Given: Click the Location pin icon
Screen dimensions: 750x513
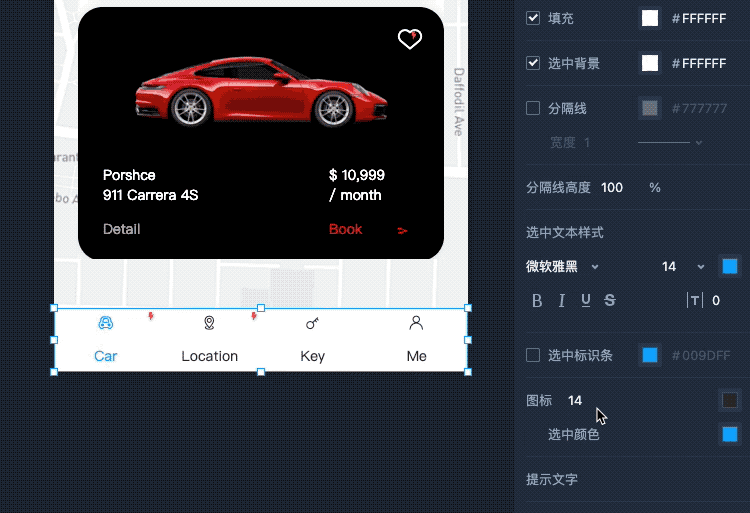Looking at the screenshot, I should 209,323.
